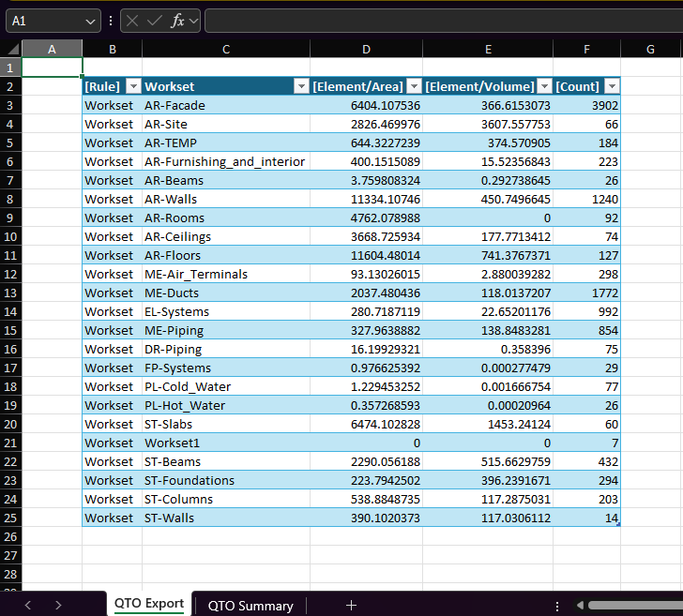Screen dimensions: 683x616
Task: Click the AR-Floors cell
Action: click(226, 255)
